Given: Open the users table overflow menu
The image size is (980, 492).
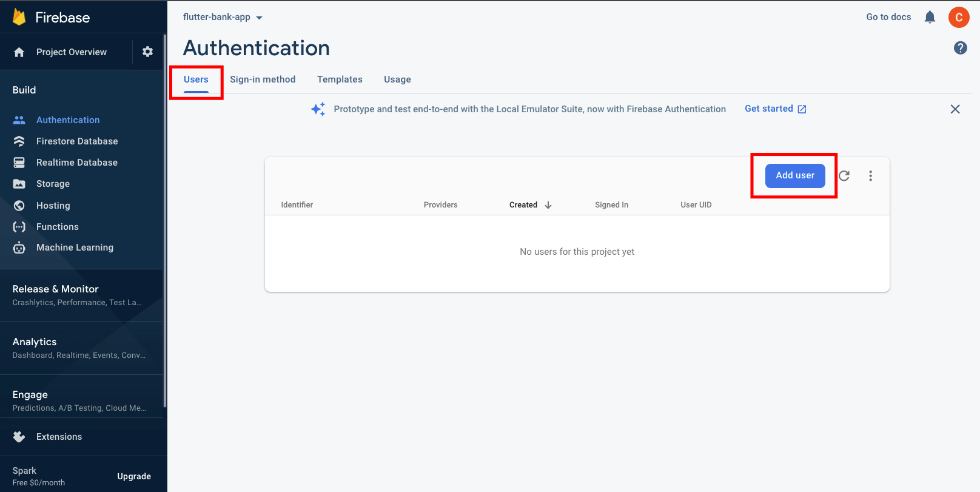Looking at the screenshot, I should tap(871, 176).
